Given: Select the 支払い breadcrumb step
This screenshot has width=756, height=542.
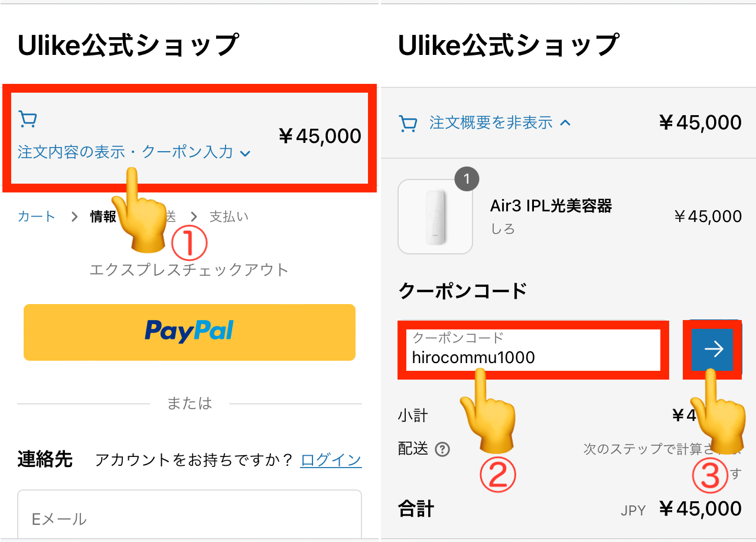Looking at the screenshot, I should [229, 217].
